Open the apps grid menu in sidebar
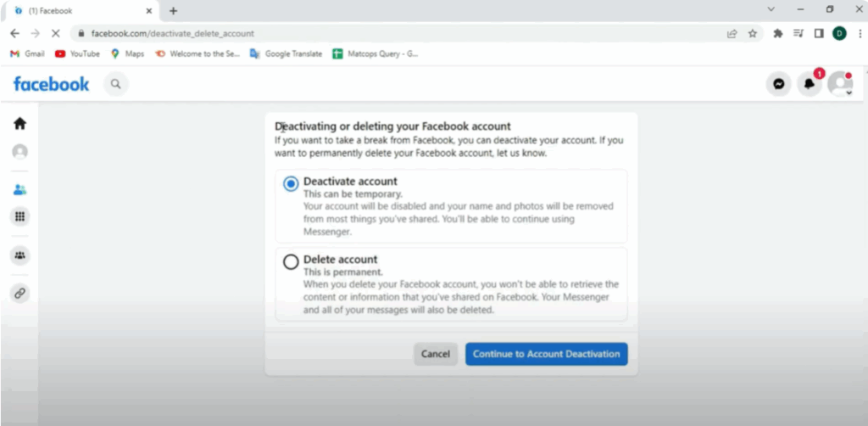The width and height of the screenshot is (868, 426). pos(20,216)
